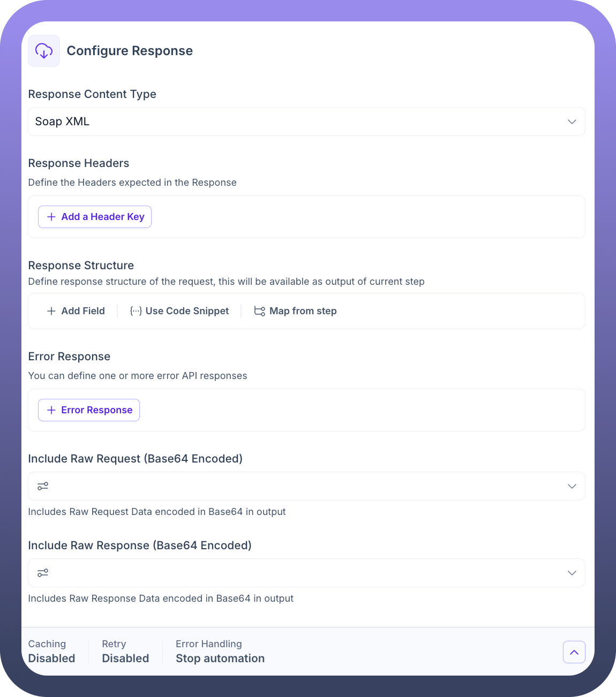616x697 pixels.
Task: Click the plus icon beside Add a Header Key
Action: click(51, 217)
